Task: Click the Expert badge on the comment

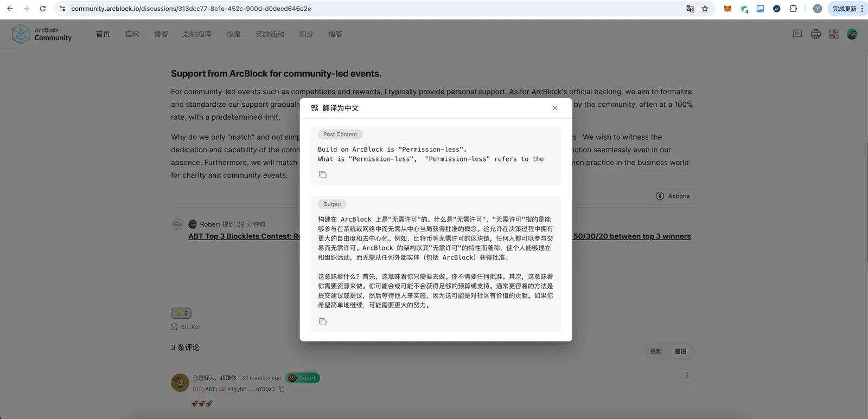Action: pyautogui.click(x=302, y=378)
